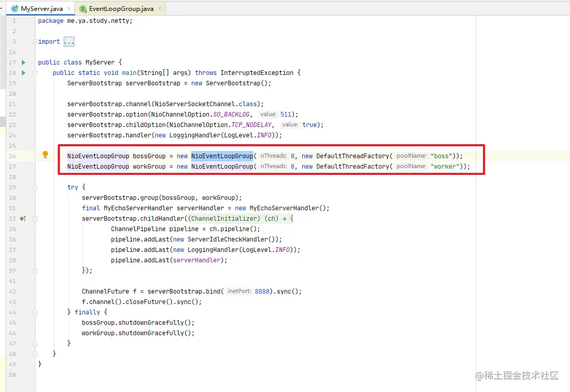Click the highlighted NioEventLoopGroup constructor on line 26
Screen dimensions: 570x392
point(222,156)
